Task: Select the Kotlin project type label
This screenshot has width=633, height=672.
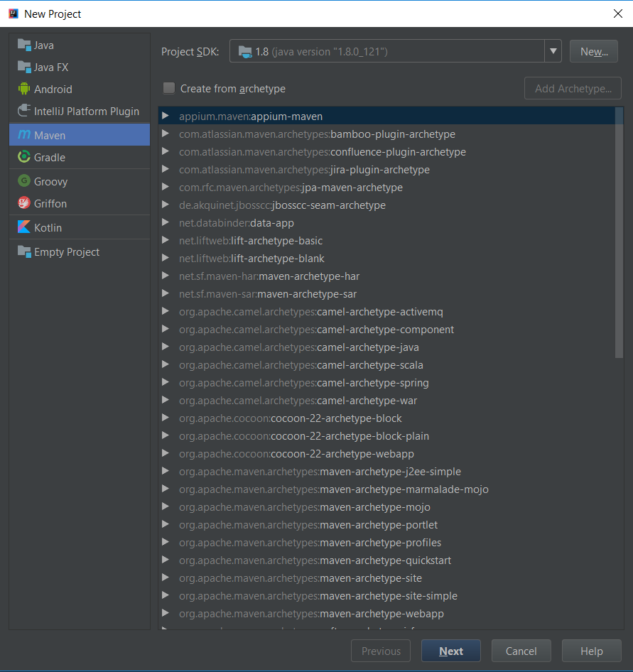Action: coord(48,227)
